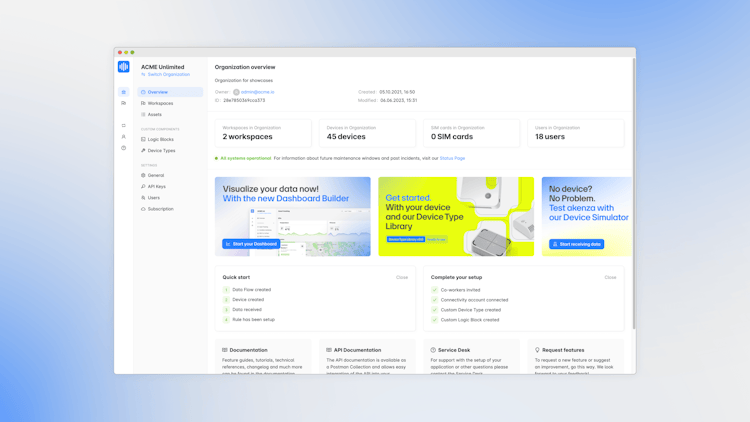
Task: Click Custom Logic Block created checkmark
Action: (434, 320)
